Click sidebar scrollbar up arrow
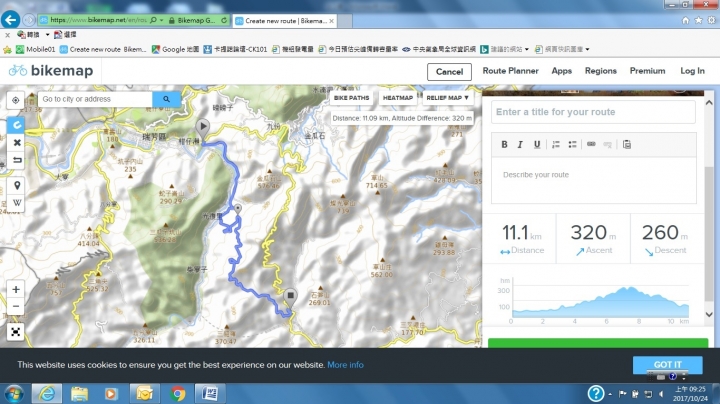 point(709,103)
